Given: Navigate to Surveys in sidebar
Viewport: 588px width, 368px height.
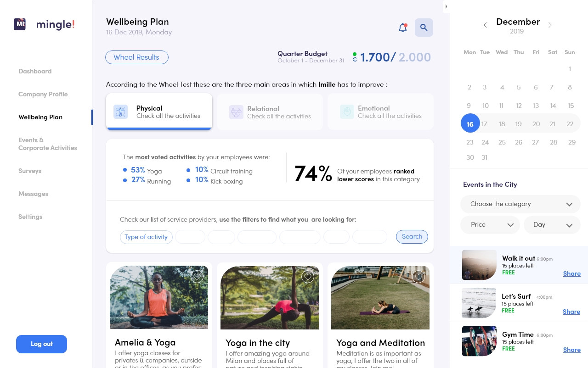Looking at the screenshot, I should tap(30, 171).
